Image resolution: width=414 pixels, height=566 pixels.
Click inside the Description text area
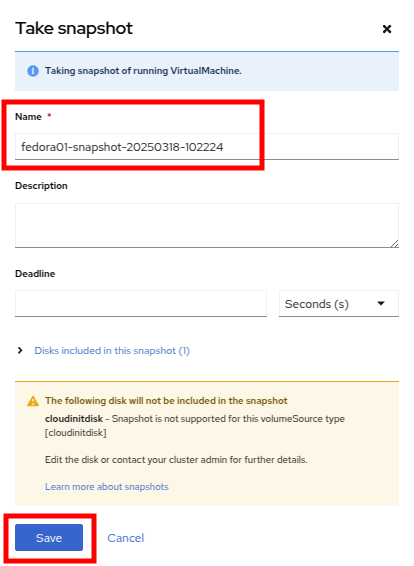(x=207, y=226)
